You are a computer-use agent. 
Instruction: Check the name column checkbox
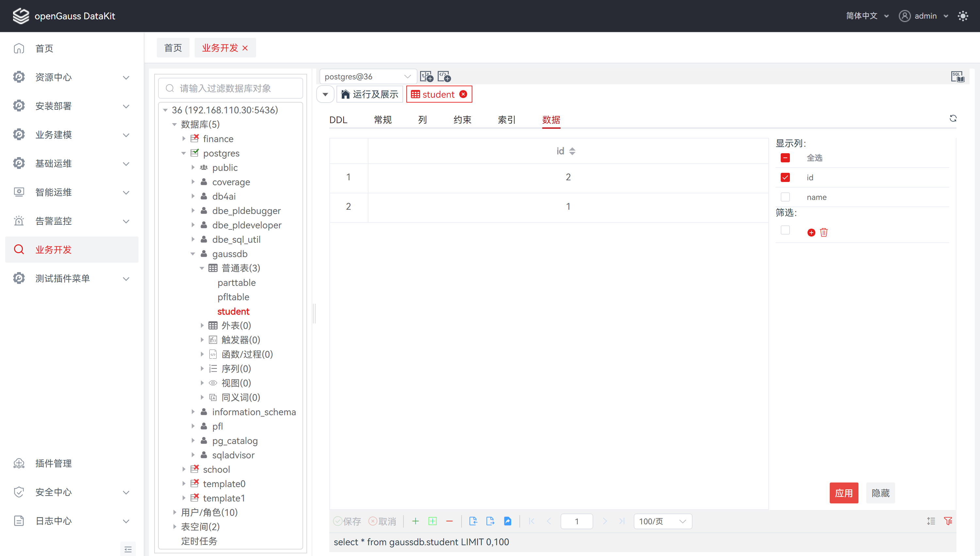tap(785, 197)
